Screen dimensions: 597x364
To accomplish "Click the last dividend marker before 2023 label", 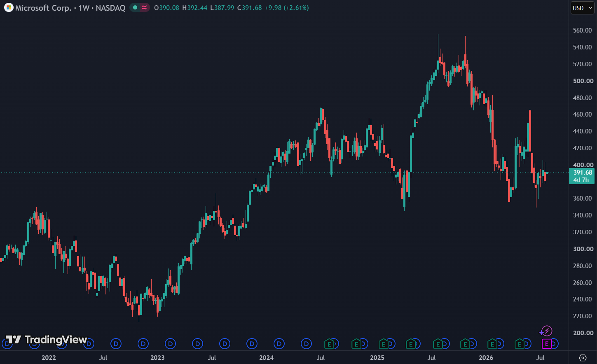I will (x=143, y=343).
